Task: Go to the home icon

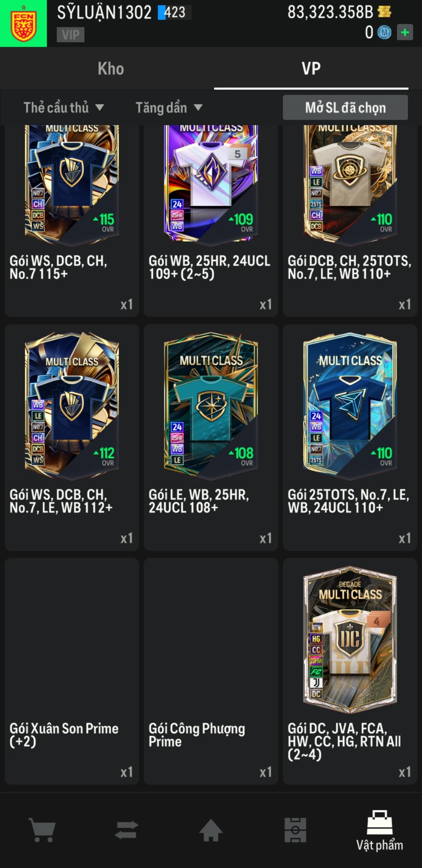Action: point(211,830)
